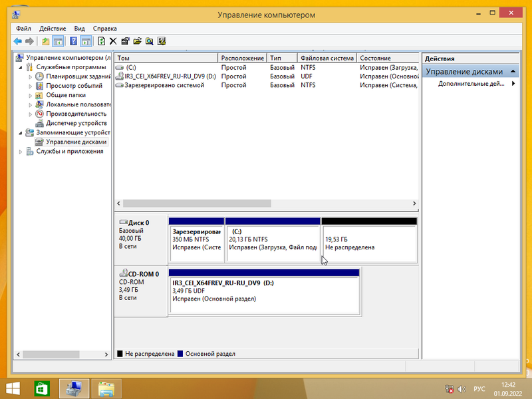
Task: Click the Состояние column header
Action: (x=388, y=58)
